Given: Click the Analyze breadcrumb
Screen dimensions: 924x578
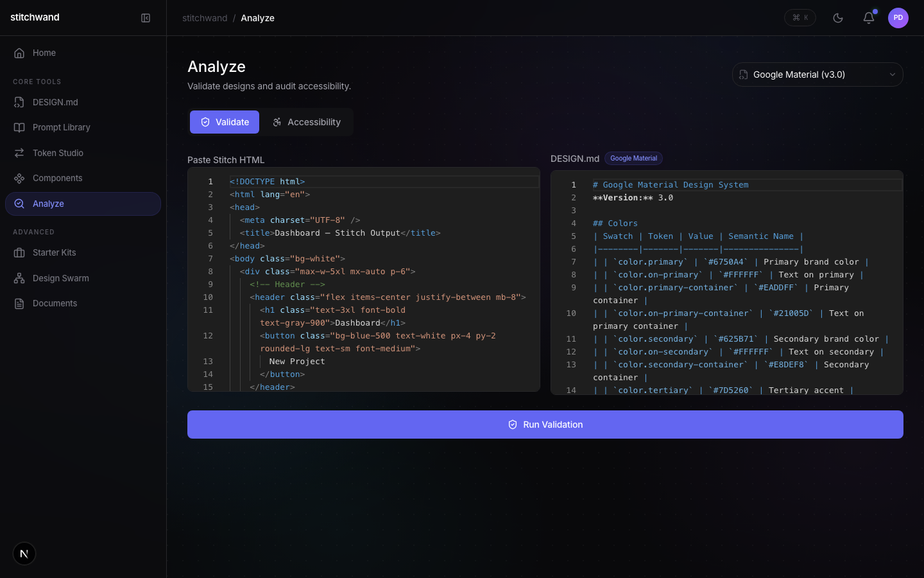Looking at the screenshot, I should point(257,18).
